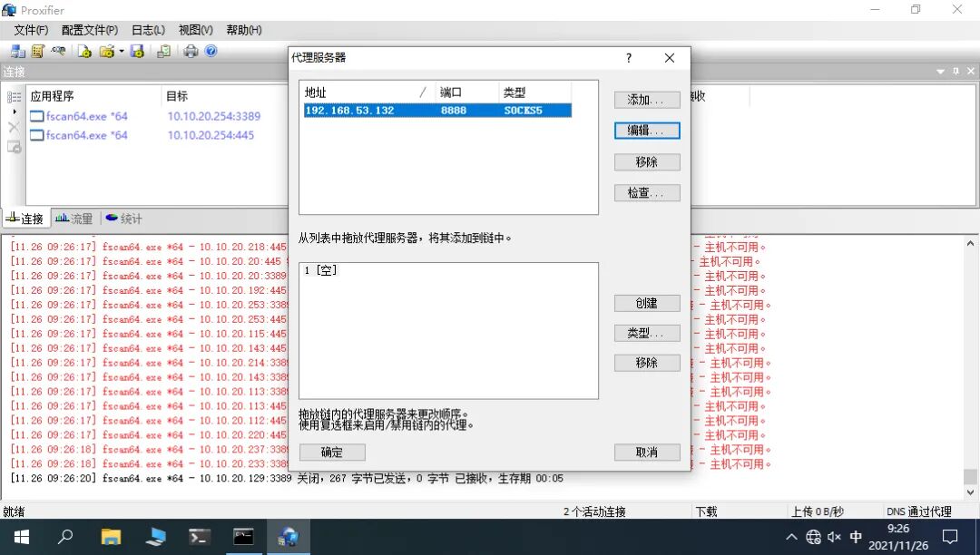Open help via blue question icon
Viewport: 980px width, 555px height.
click(x=211, y=51)
